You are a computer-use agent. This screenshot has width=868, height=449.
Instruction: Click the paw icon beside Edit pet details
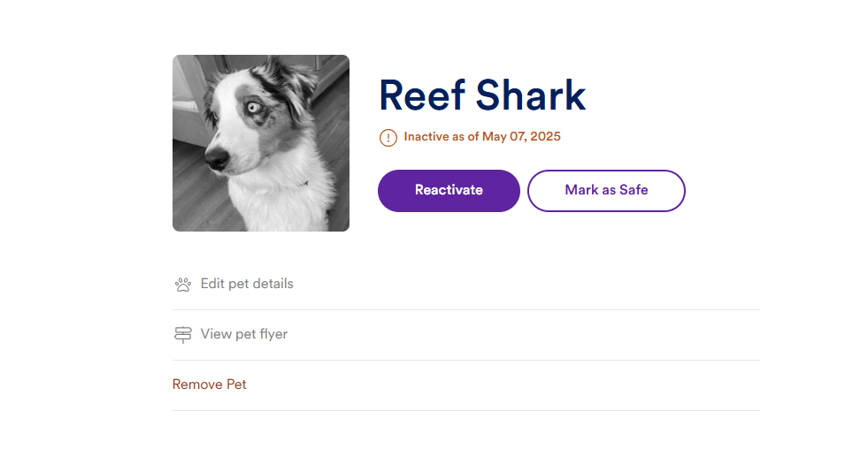pyautogui.click(x=182, y=285)
